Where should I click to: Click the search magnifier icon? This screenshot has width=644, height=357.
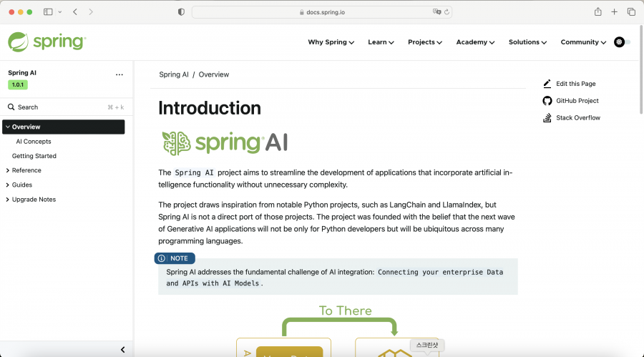coord(11,107)
